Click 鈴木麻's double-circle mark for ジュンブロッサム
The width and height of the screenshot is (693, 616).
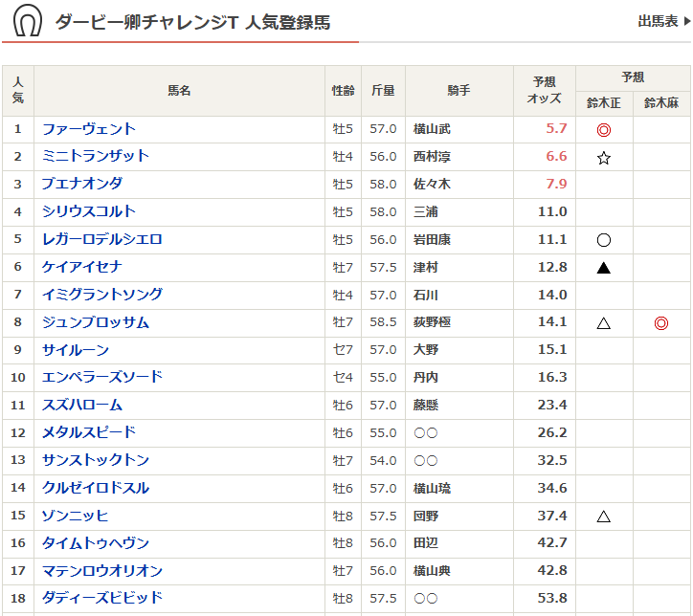tap(660, 323)
